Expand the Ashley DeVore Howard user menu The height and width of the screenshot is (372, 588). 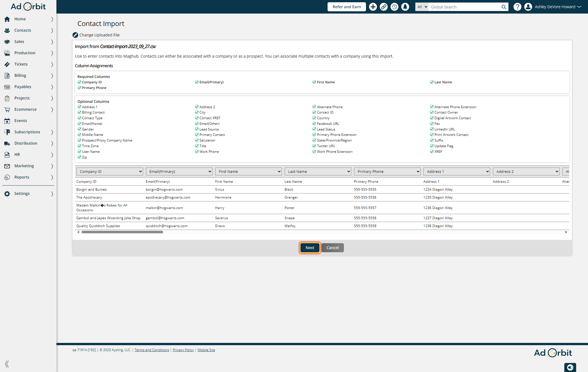(558, 7)
